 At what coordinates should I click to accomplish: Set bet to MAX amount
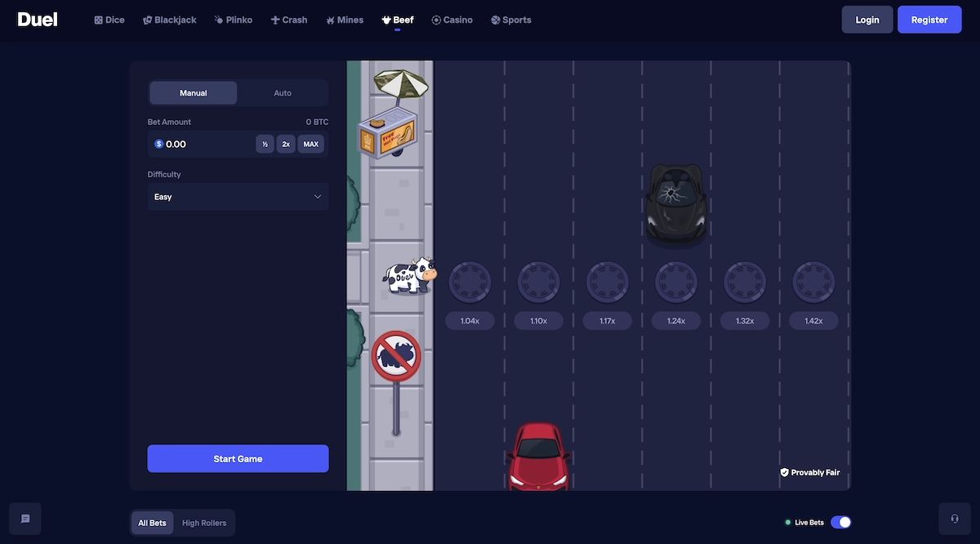pyautogui.click(x=310, y=143)
